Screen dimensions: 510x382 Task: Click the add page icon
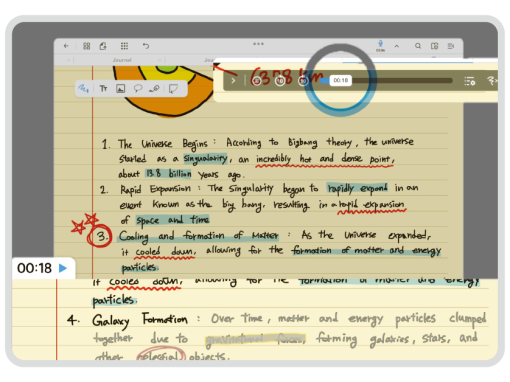coord(103,46)
